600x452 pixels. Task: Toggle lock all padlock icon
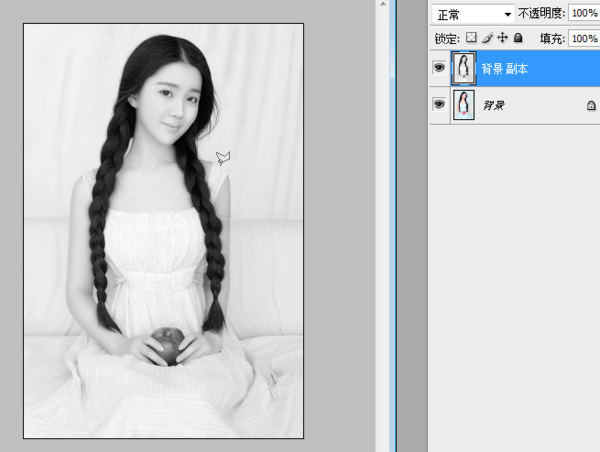point(517,38)
